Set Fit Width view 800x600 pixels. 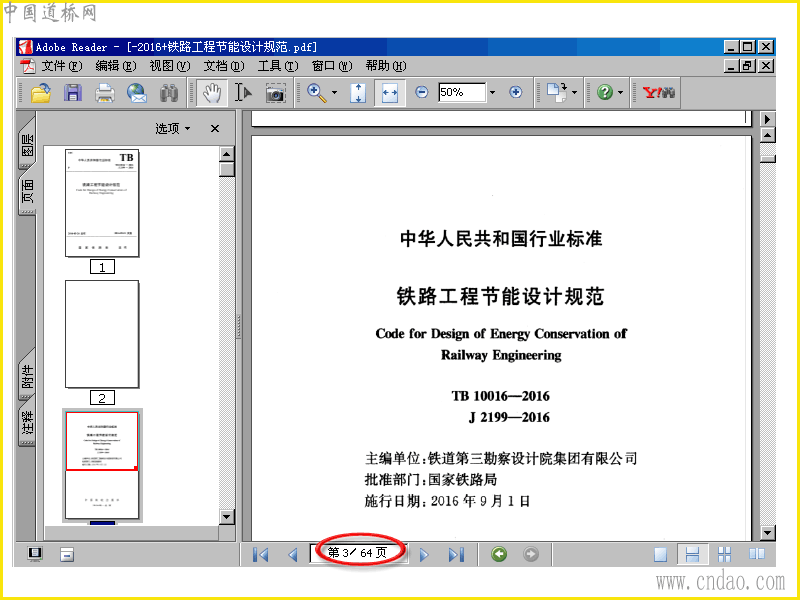point(390,93)
